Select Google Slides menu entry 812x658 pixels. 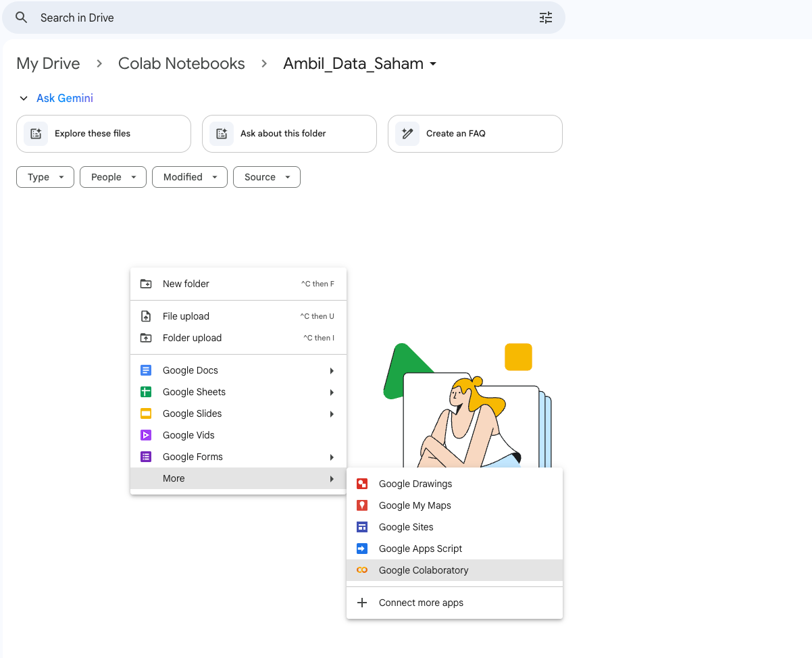tap(238, 413)
